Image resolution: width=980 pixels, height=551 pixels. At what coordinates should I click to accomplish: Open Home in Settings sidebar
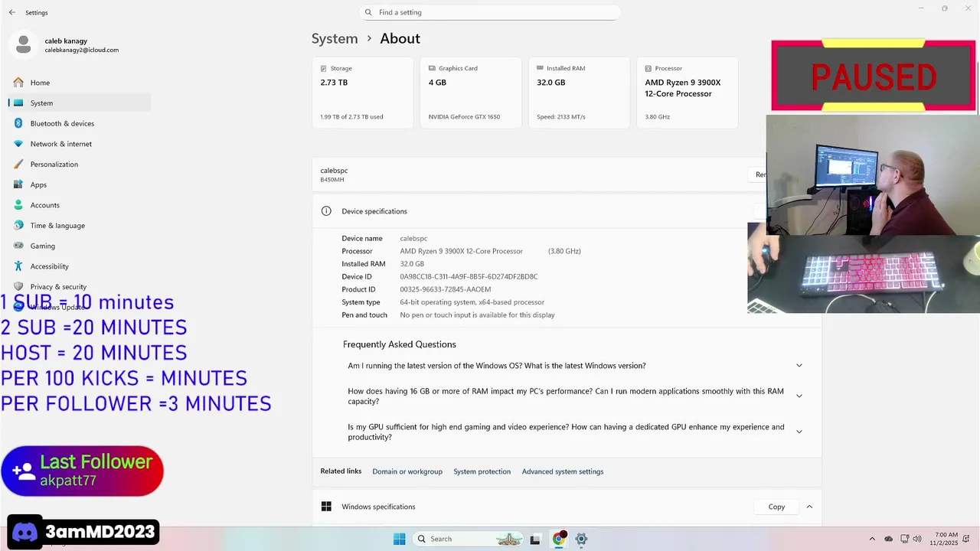point(80,83)
